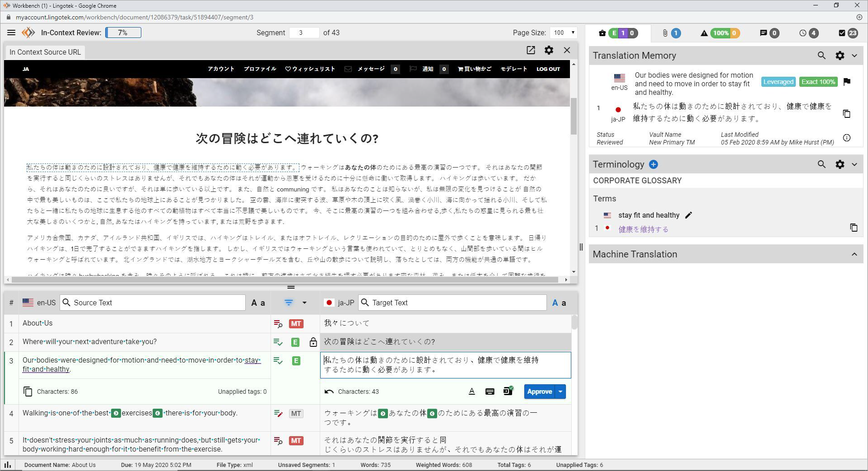Flag the Translation Memory match
Image resolution: width=868 pixels, height=471 pixels.
(x=847, y=82)
